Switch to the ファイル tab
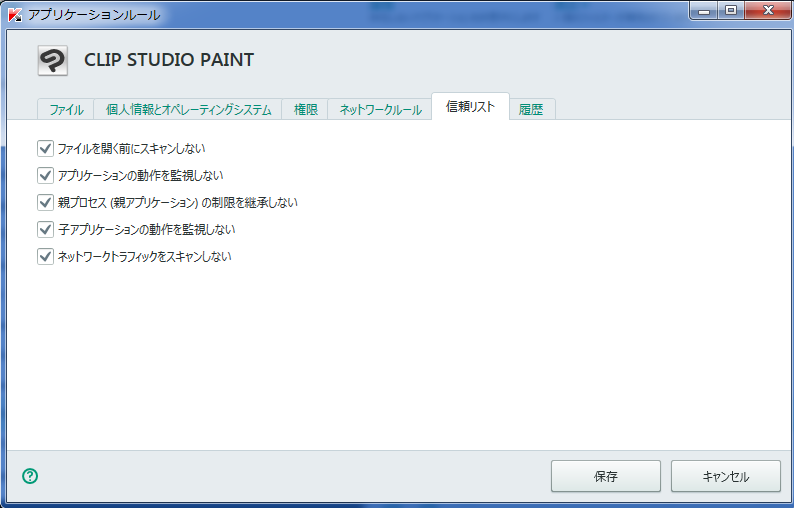Screen dimensions: 794x508 tap(66, 109)
